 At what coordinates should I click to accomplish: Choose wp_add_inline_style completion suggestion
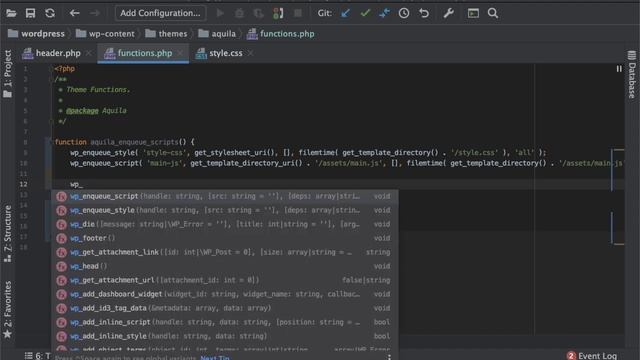click(x=224, y=336)
